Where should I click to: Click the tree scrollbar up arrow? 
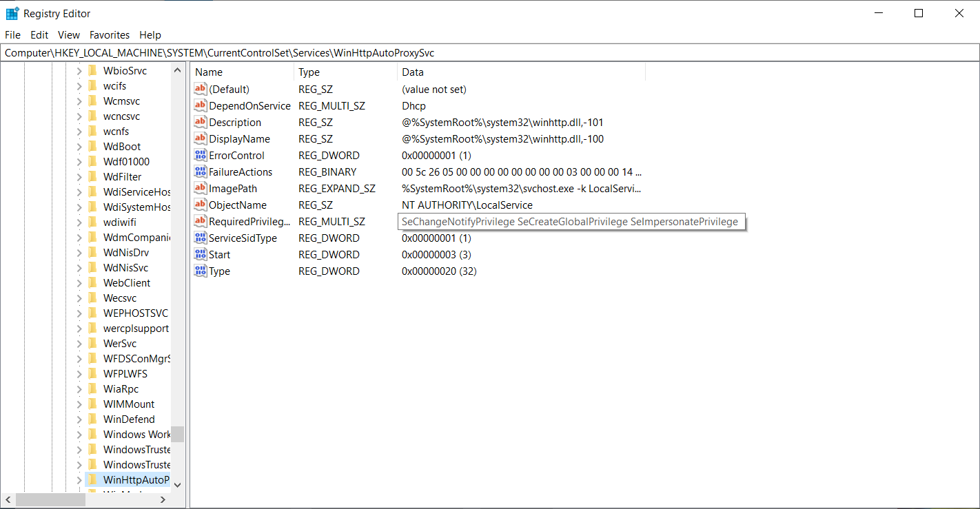click(177, 70)
